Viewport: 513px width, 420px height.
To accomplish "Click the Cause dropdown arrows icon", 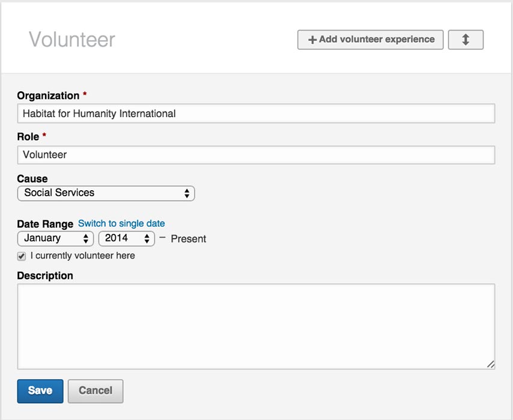I will point(187,193).
